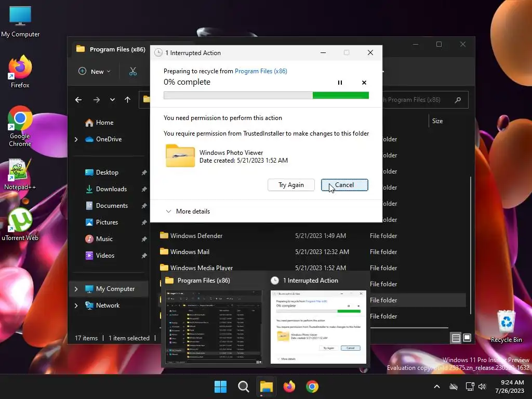532x399 pixels.
Task: Follow the Program Files (x86) link in dialog
Action: [261, 71]
